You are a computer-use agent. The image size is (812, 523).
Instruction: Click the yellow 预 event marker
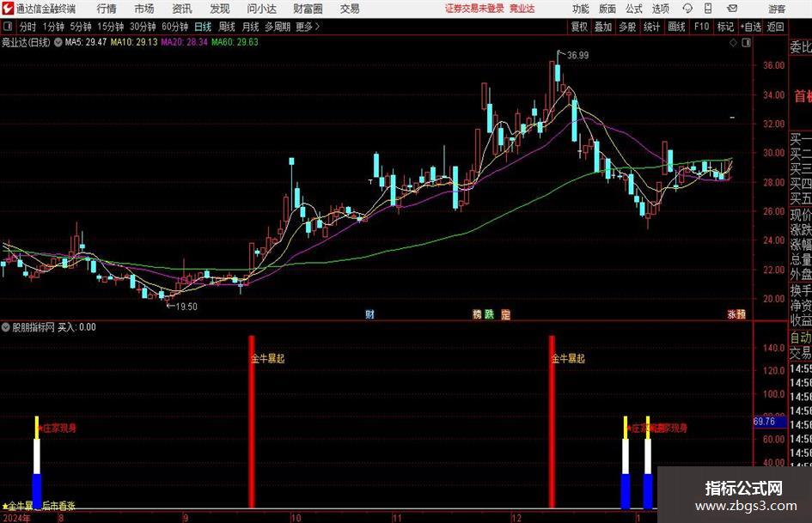tap(741, 314)
